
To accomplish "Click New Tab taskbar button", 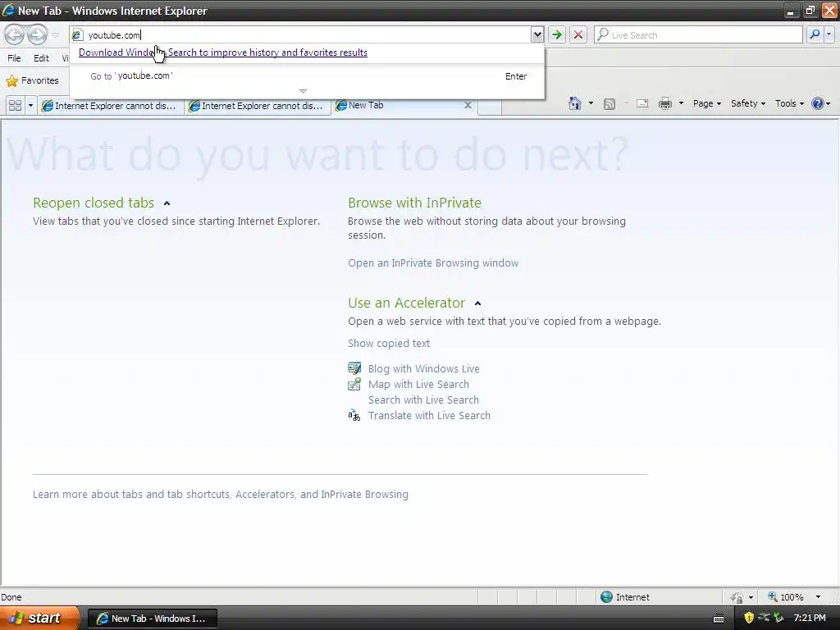I will [152, 619].
